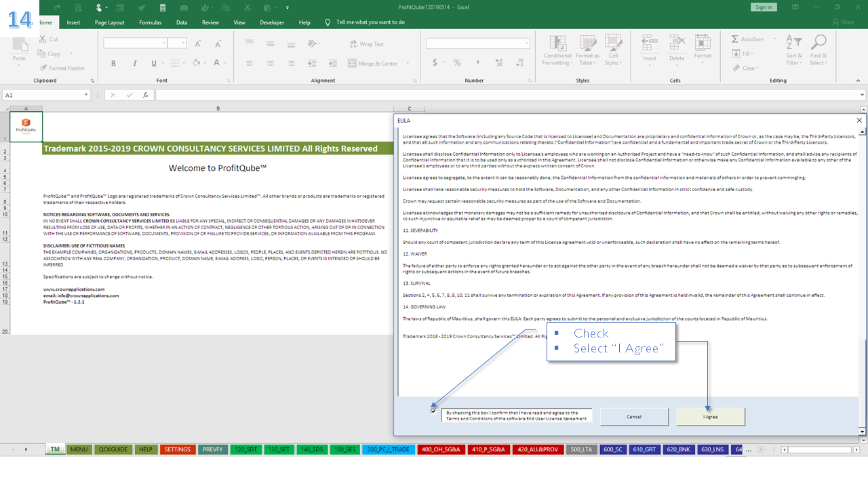Tick the EULA agreement confirmation checkbox
This screenshot has width=868, height=488.
coord(433,411)
